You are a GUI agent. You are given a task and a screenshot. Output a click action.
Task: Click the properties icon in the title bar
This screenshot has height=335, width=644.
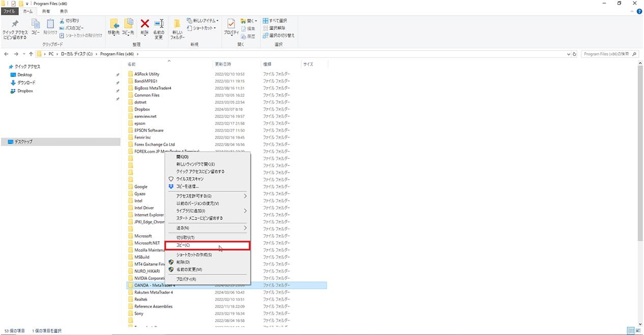[14, 3]
